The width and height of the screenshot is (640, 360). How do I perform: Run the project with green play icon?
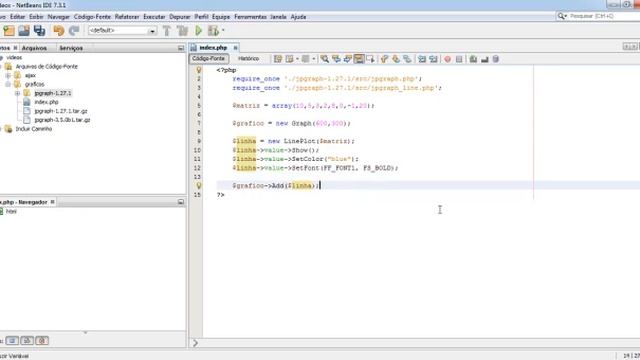(198, 31)
